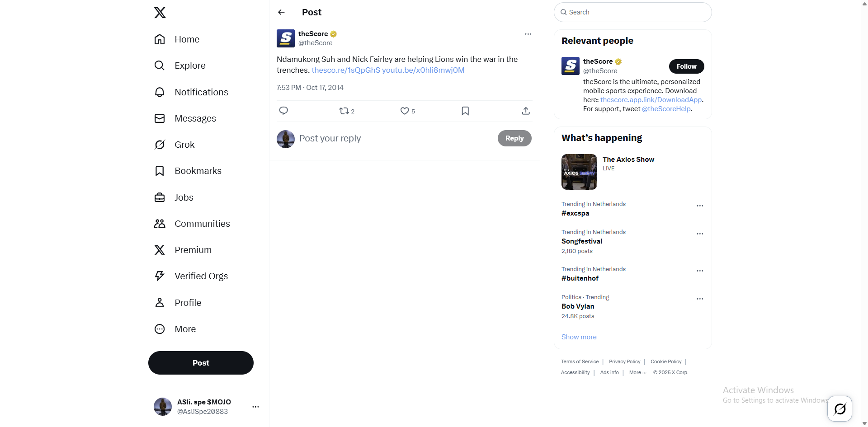Bookmark this post
Viewport: 868px width, 427px height.
click(x=465, y=111)
